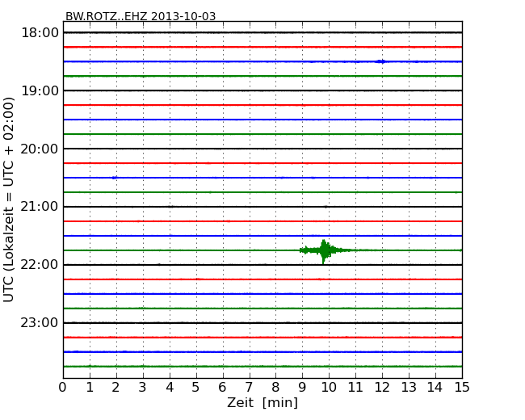525x420 pixels.
Task: Click the UTC Lokalzeit y-axis label
Action: 9,199
